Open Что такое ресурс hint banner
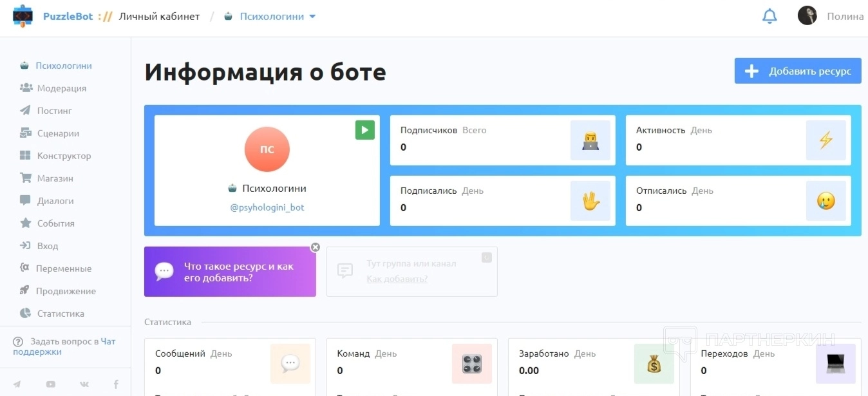 [230, 272]
